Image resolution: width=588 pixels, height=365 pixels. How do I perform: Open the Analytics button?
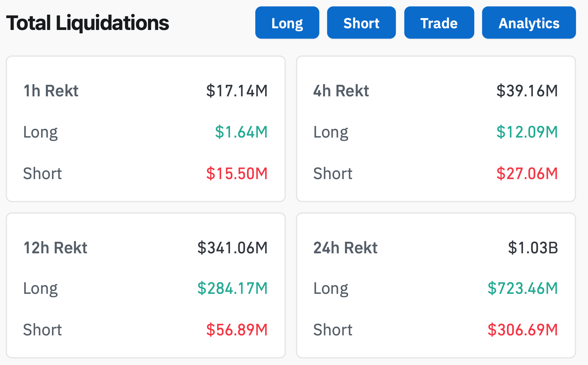[528, 23]
